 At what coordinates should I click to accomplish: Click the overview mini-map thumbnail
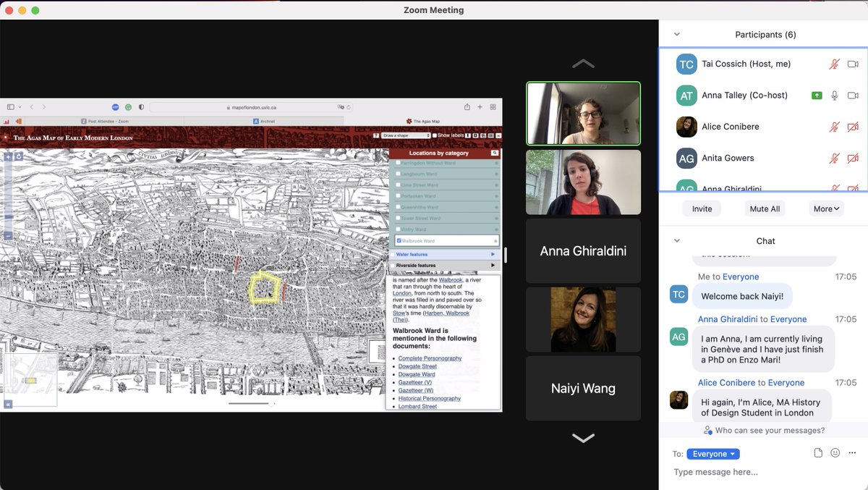[30, 379]
